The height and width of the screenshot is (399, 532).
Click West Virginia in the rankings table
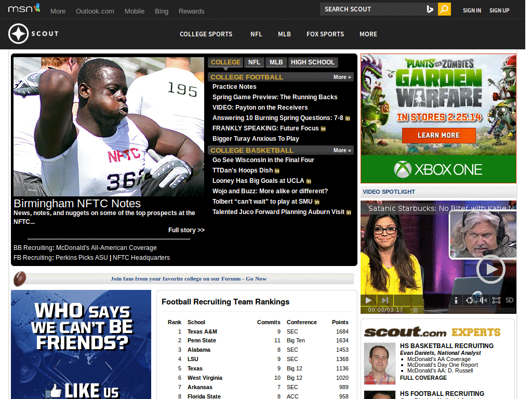point(205,378)
